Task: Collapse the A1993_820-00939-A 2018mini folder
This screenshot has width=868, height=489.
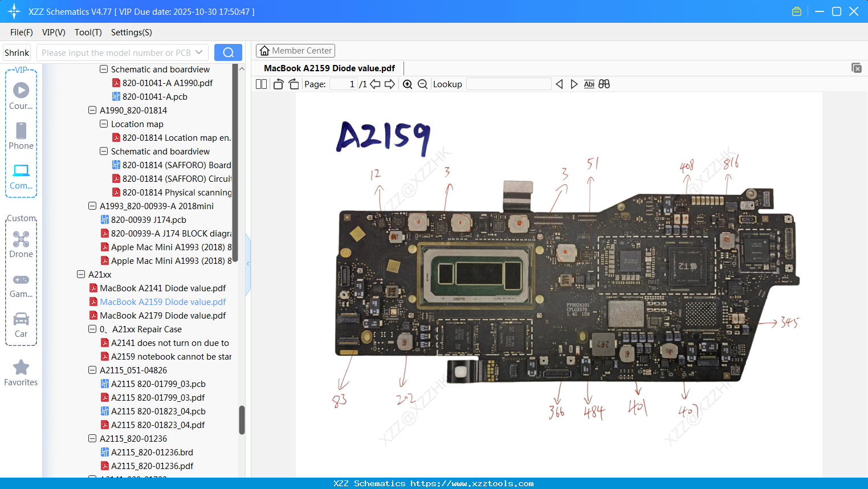Action: (92, 206)
